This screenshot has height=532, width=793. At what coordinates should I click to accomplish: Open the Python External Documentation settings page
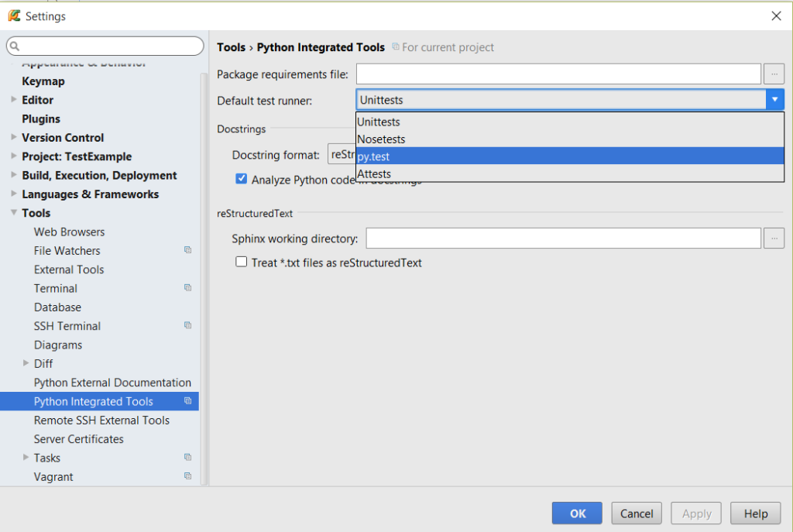(112, 383)
